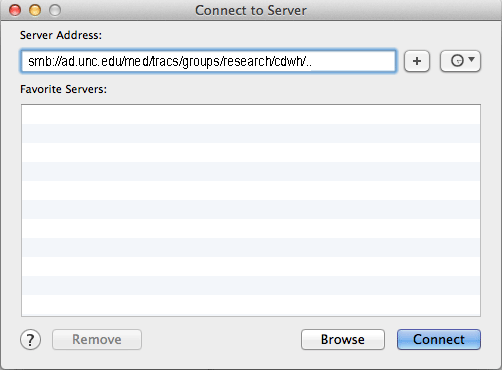Click inside the Favorite Servers list

251,210
